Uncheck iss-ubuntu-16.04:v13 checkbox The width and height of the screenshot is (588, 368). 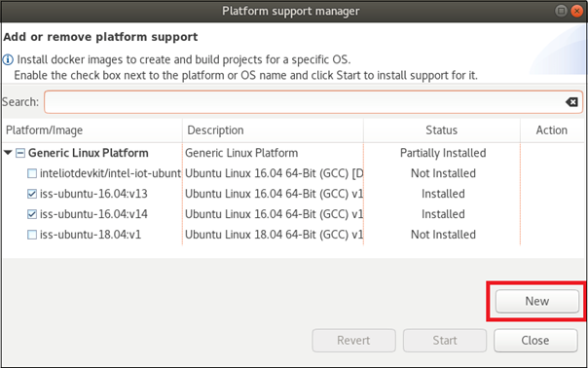coord(32,194)
